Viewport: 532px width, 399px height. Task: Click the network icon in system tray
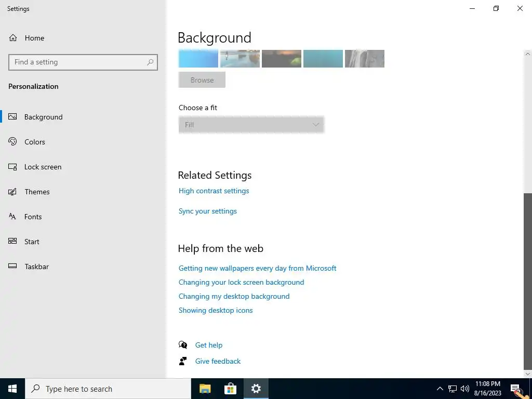point(453,389)
